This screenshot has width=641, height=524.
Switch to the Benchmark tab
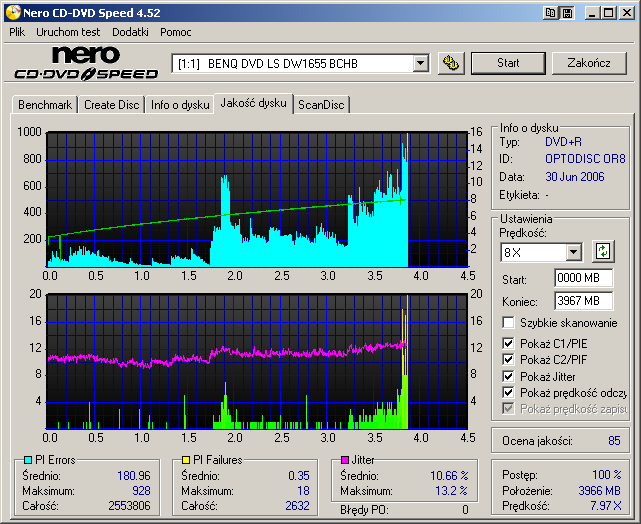point(45,105)
